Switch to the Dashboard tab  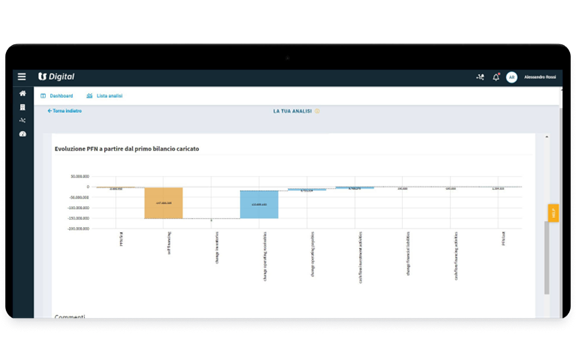(x=57, y=96)
